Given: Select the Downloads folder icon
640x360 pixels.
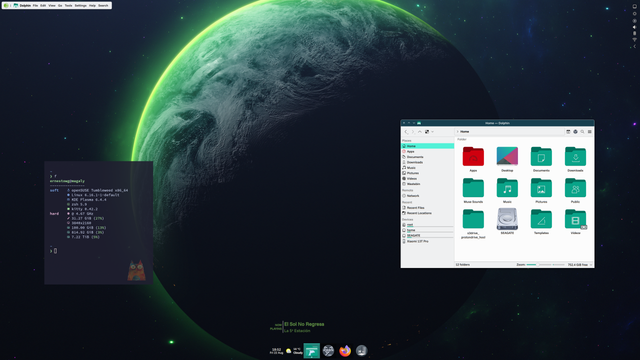Looking at the screenshot, I should click(x=575, y=157).
